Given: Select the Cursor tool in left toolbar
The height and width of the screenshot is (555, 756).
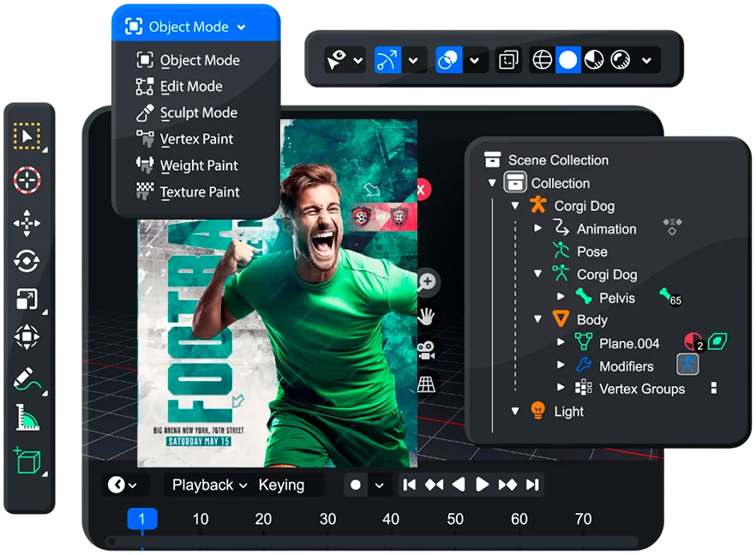Looking at the screenshot, I should coord(27,180).
